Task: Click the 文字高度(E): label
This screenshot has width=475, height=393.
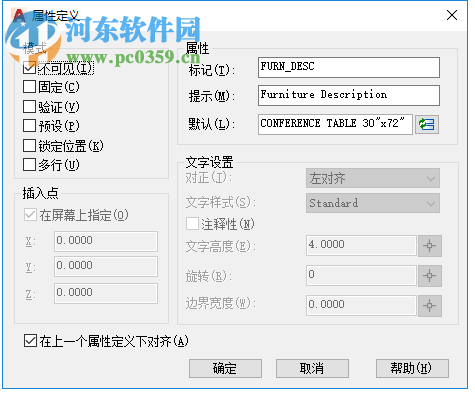Action: coord(221,246)
